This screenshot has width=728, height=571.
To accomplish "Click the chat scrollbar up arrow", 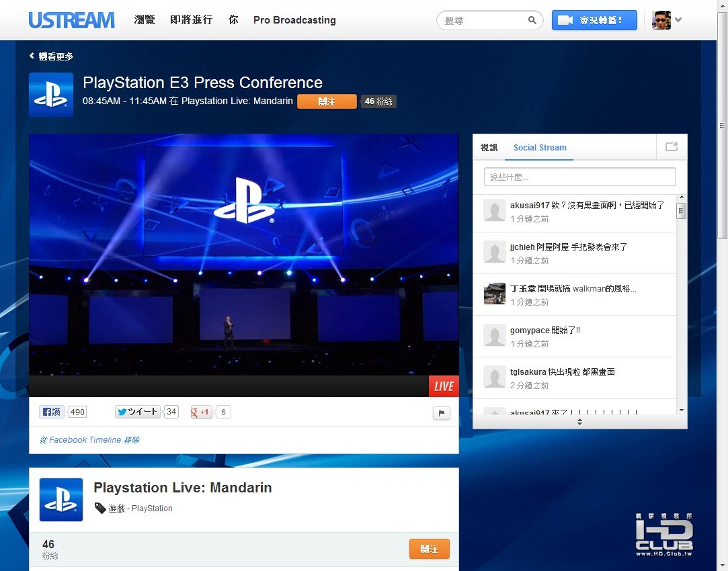I will coord(682,197).
